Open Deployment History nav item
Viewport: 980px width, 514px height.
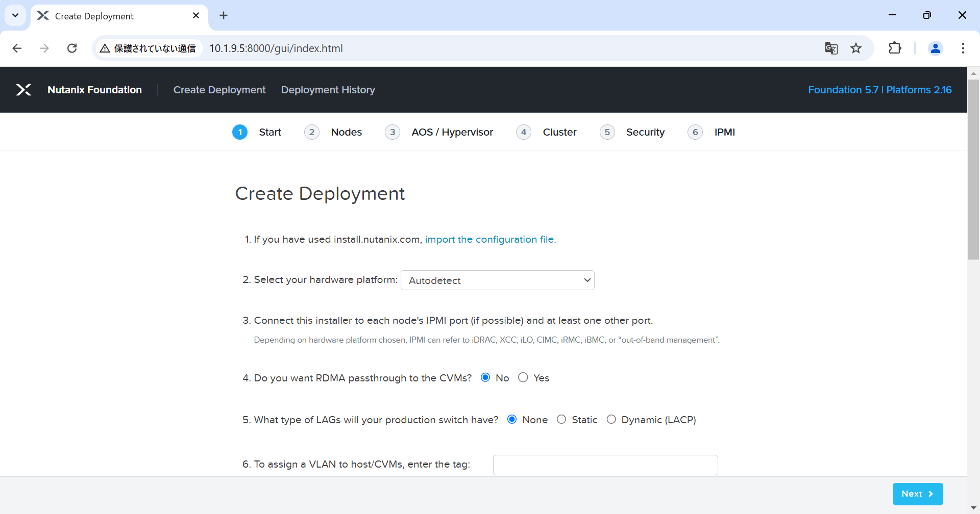click(x=328, y=90)
